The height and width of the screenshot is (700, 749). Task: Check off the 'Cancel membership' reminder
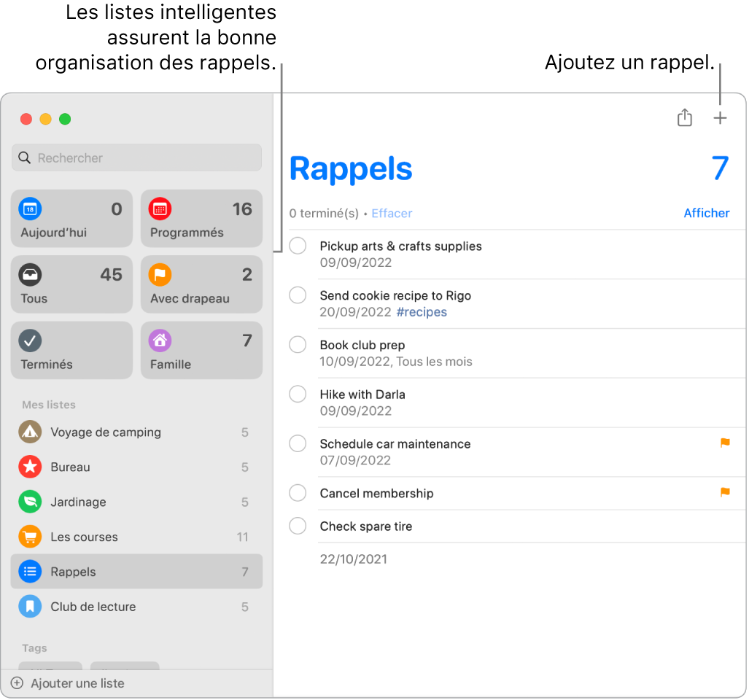pyautogui.click(x=297, y=493)
